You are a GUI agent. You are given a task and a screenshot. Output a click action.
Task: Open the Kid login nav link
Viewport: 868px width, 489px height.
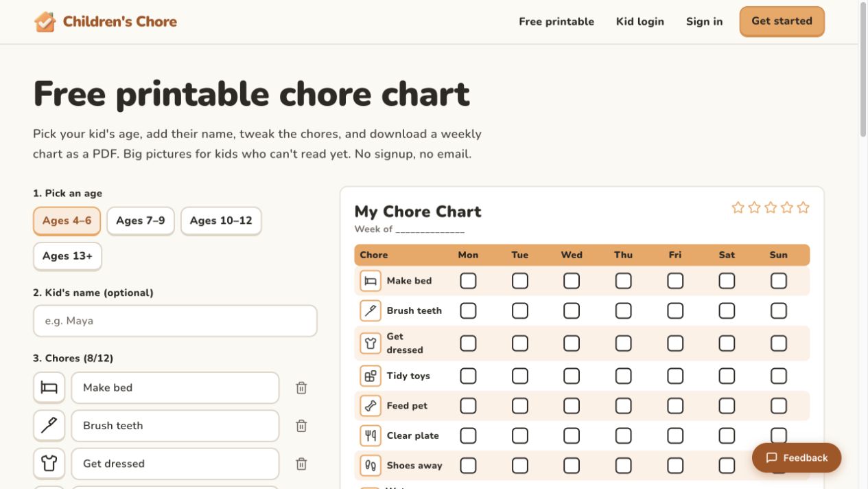[x=640, y=21]
